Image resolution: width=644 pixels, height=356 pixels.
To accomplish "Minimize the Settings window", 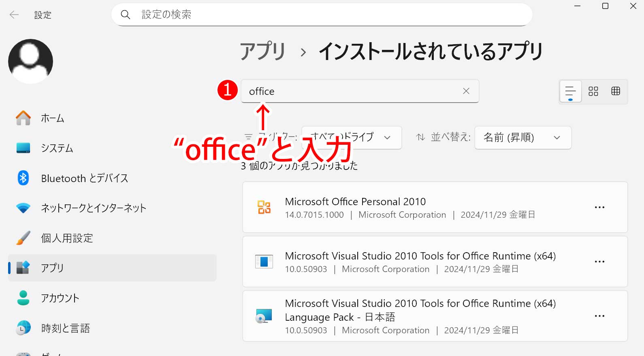I will [x=578, y=6].
